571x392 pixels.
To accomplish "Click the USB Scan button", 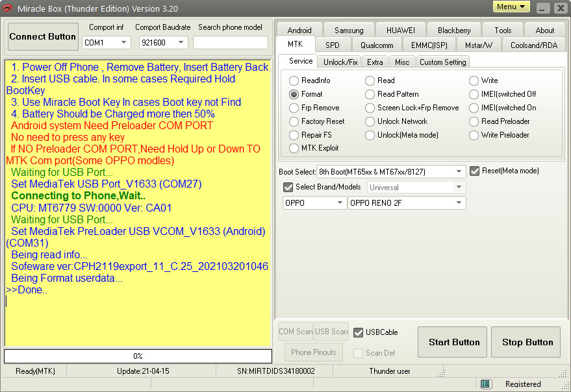I will pos(331,332).
